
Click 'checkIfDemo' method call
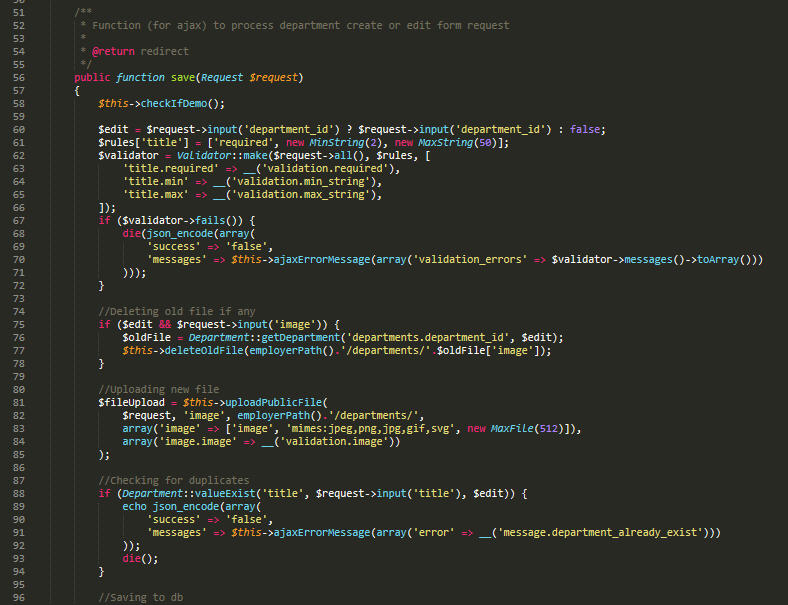point(174,104)
